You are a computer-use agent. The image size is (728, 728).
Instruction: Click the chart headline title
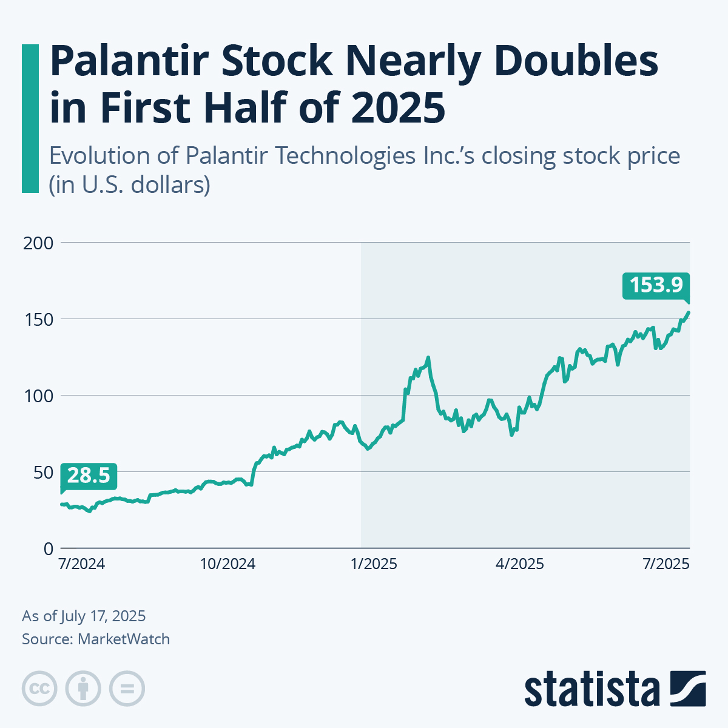(x=354, y=84)
